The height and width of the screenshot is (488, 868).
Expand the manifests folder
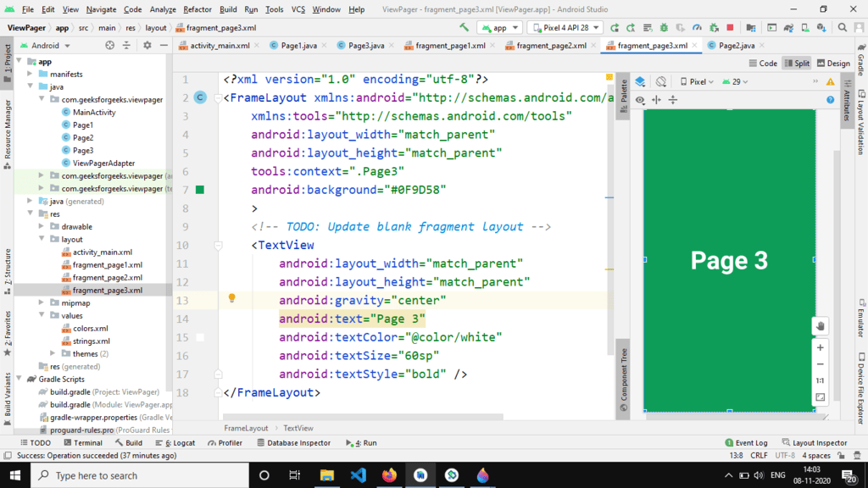[31, 75]
